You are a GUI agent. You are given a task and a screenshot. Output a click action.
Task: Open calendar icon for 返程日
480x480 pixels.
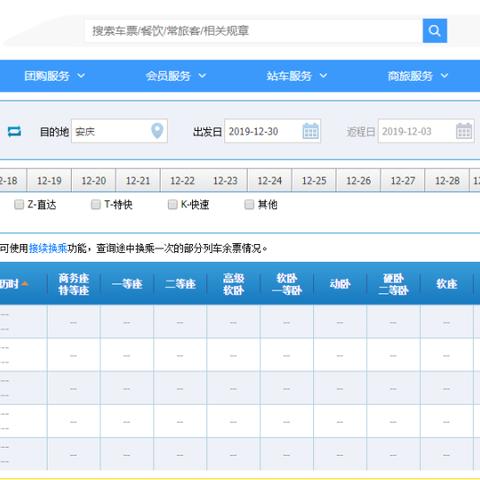[x=464, y=131]
